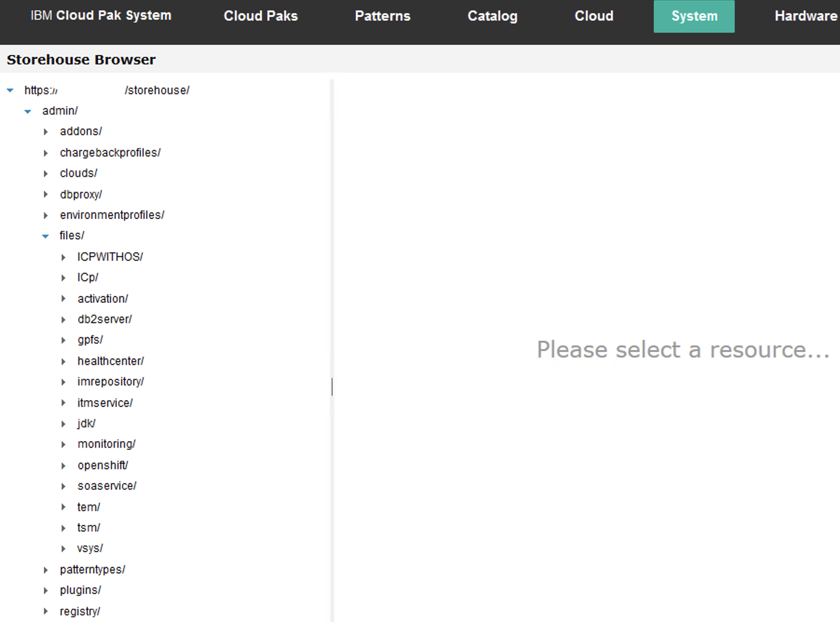Expand the gpfs/ folder arrow
840x622 pixels.
63,340
